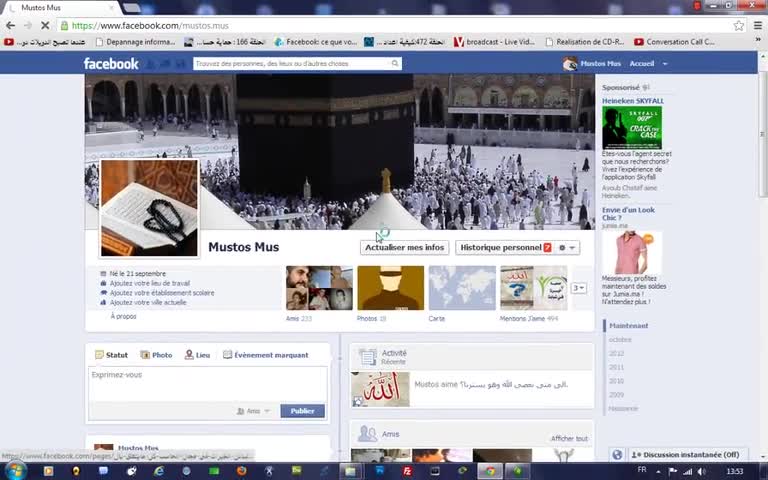The width and height of the screenshot is (768, 480).
Task: Open the Amis friends thumbnail
Action: click(319, 288)
